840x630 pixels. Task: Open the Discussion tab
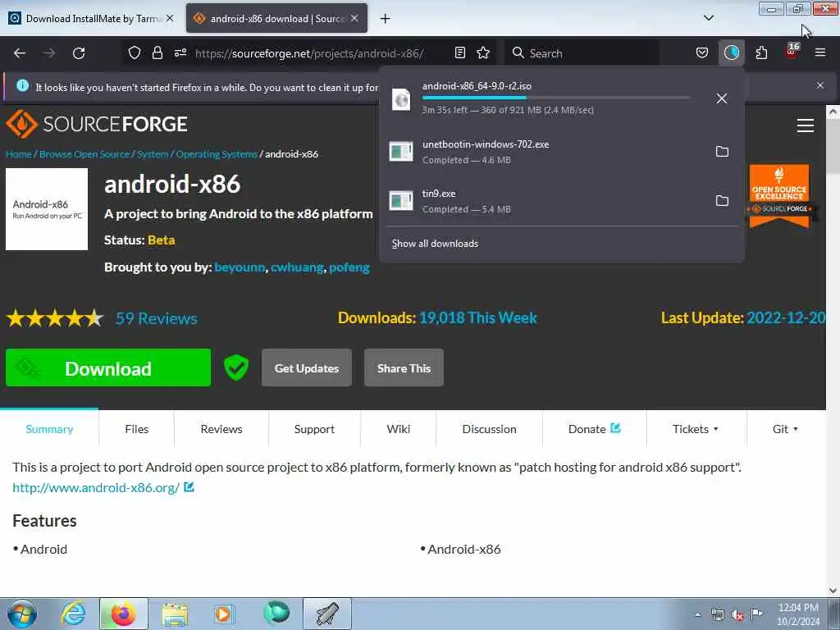tap(489, 429)
